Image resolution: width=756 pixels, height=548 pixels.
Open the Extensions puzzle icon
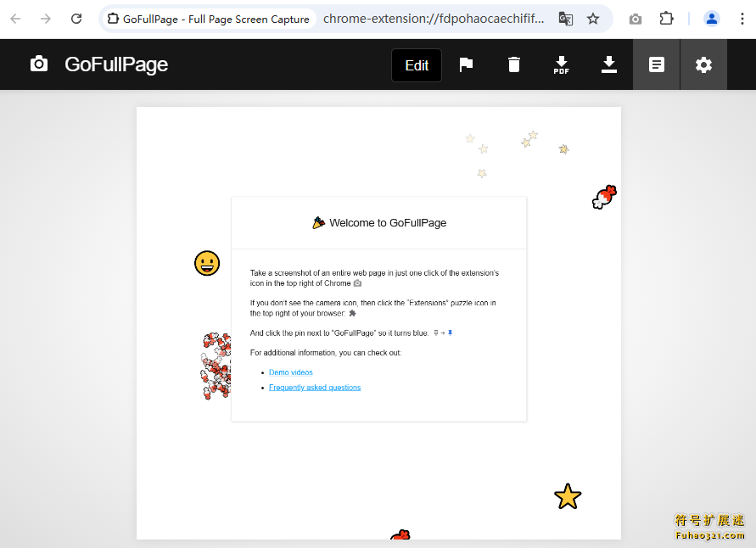click(666, 19)
